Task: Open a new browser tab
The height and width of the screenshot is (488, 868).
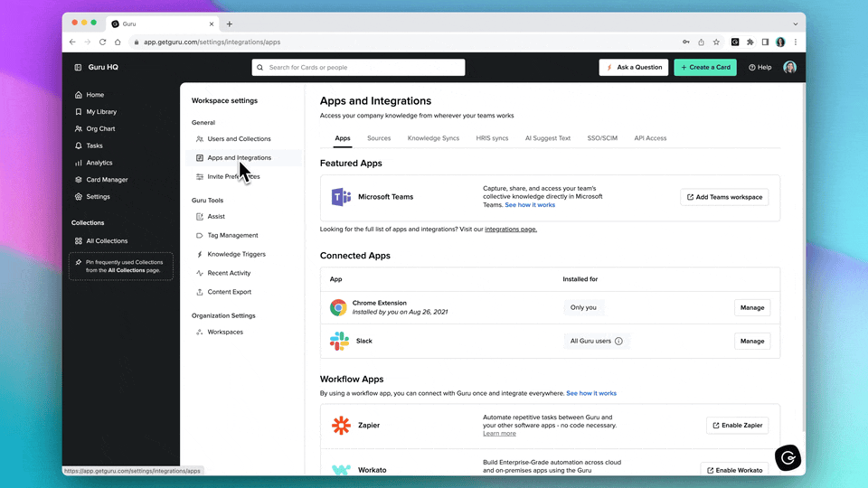Action: 229,23
